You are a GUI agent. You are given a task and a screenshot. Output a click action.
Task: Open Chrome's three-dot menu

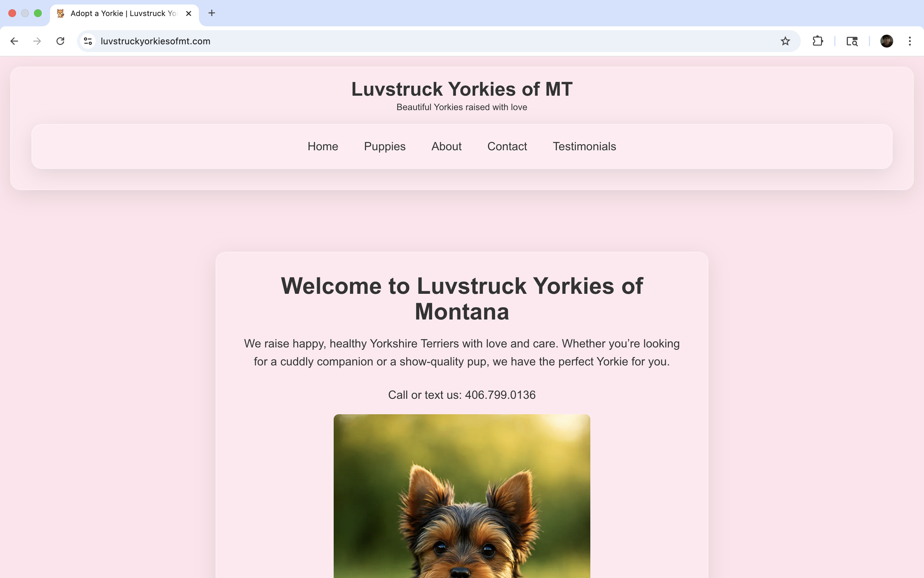[910, 41]
